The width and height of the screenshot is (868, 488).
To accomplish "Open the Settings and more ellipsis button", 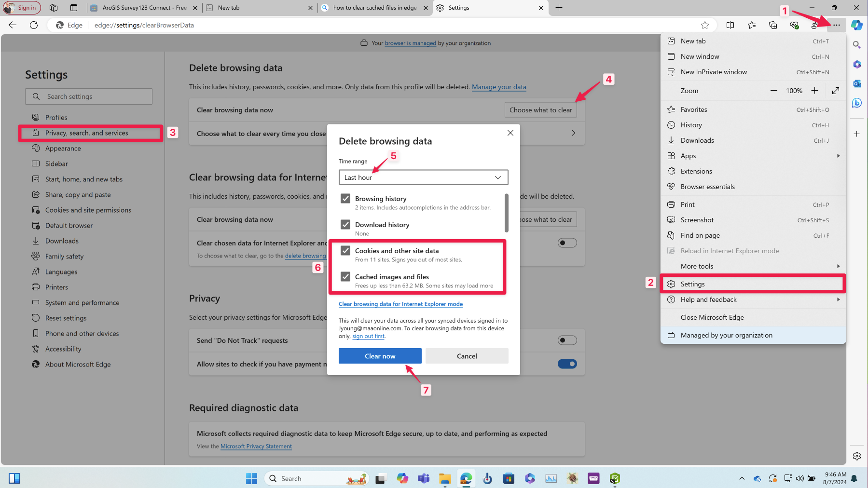I will tap(836, 25).
